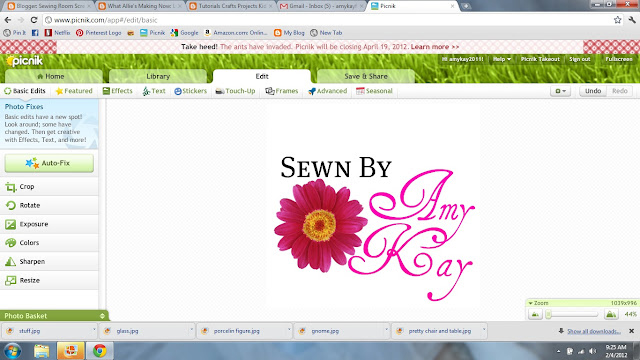Open porcelin figure.jpg download item

(x=244, y=331)
